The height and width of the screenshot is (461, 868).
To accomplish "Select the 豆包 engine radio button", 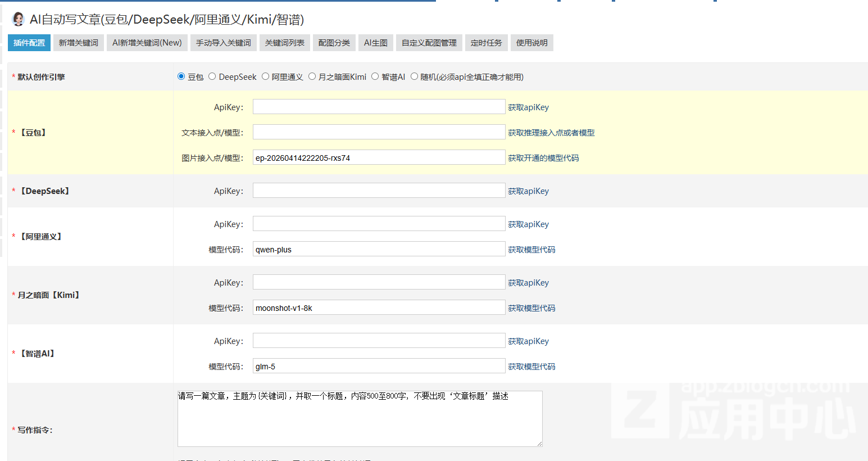I will 181,76.
